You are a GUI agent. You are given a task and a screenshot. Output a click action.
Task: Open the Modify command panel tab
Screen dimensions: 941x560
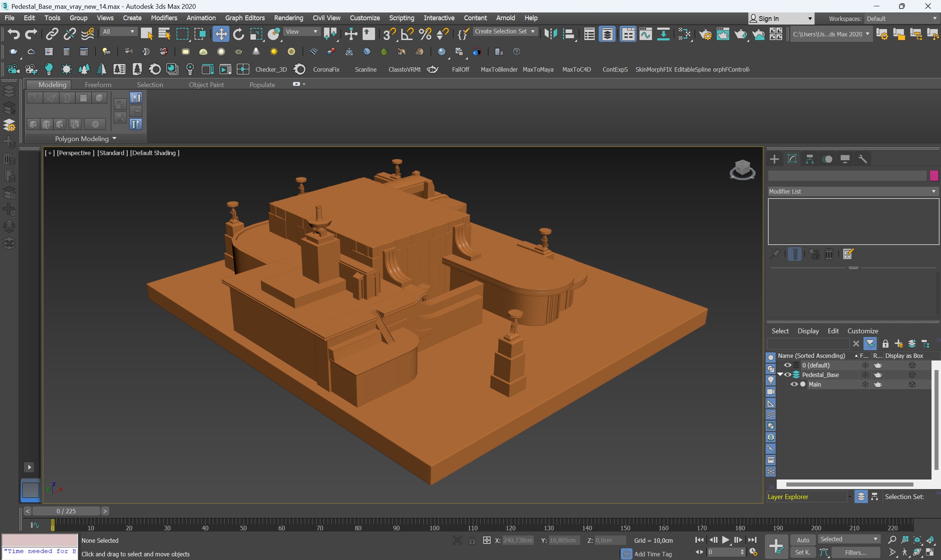tap(792, 159)
